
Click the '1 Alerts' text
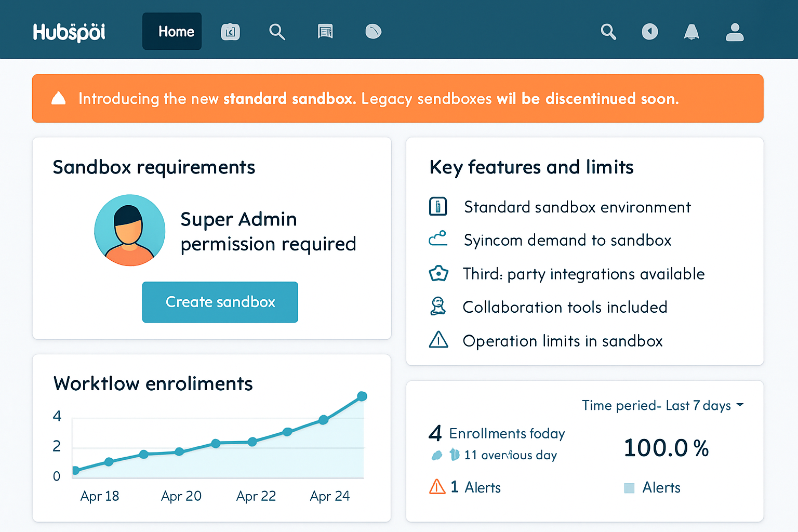[475, 487]
